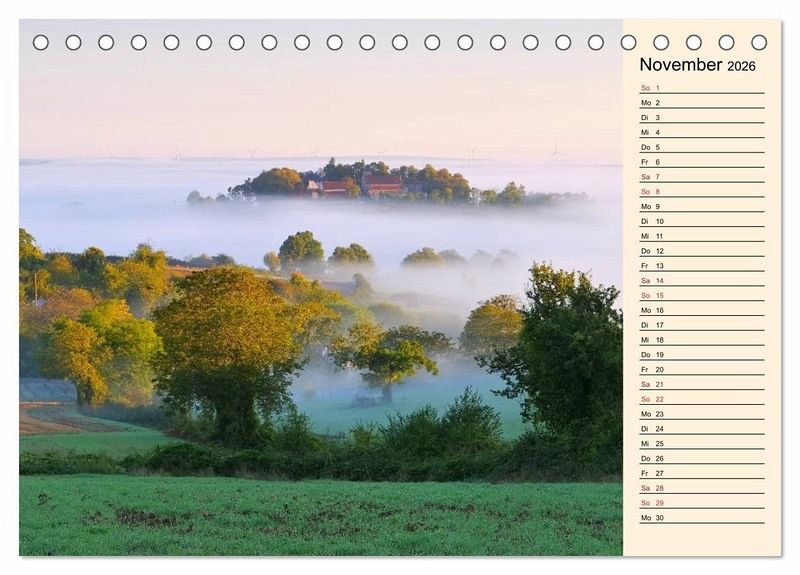Click the Sa 21 date row
The width and height of the screenshot is (800, 575).
[x=701, y=384]
